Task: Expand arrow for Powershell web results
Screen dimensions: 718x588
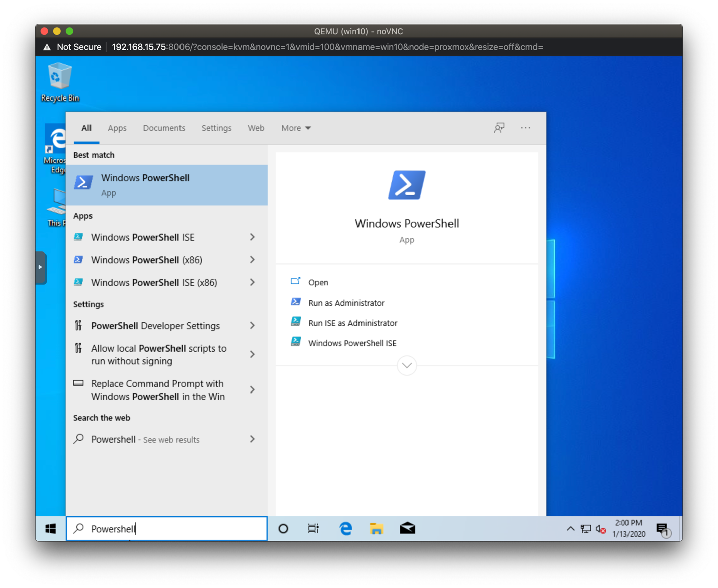Action: pyautogui.click(x=253, y=439)
